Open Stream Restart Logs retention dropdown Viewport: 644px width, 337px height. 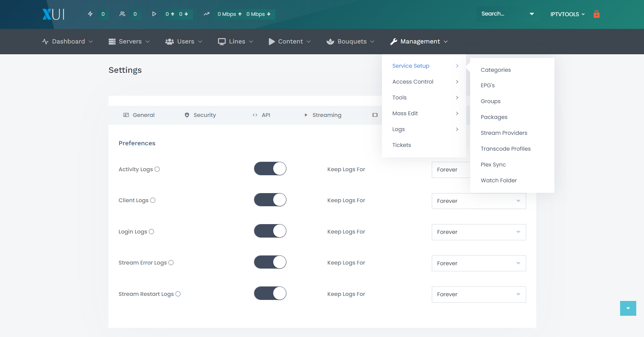point(479,295)
